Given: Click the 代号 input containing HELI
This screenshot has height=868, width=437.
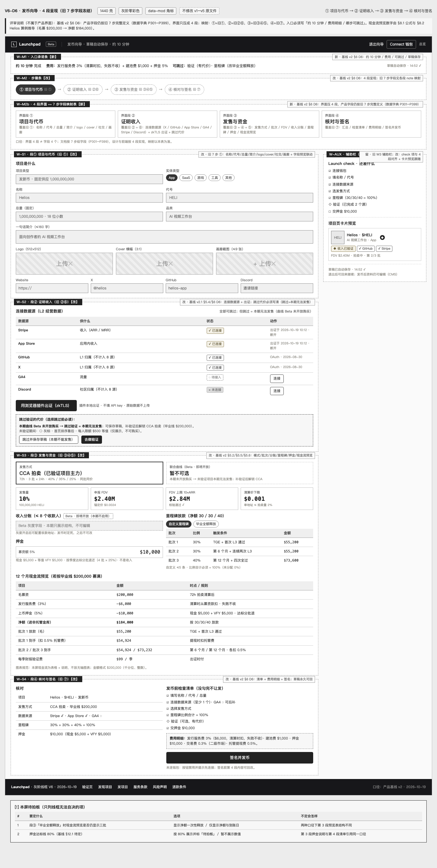Looking at the screenshot, I should tap(239, 198).
